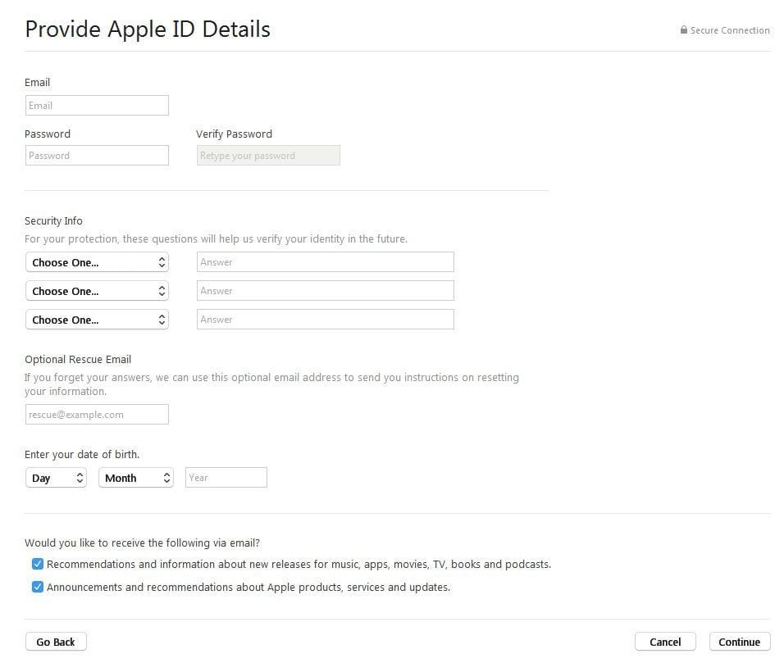Click the Secure Connection lock icon
784x672 pixels.
pos(683,30)
